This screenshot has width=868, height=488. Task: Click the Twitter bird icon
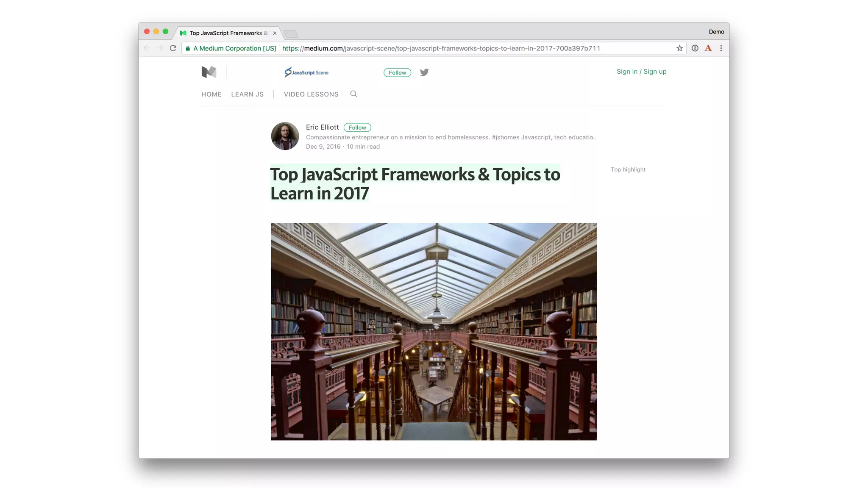point(424,72)
